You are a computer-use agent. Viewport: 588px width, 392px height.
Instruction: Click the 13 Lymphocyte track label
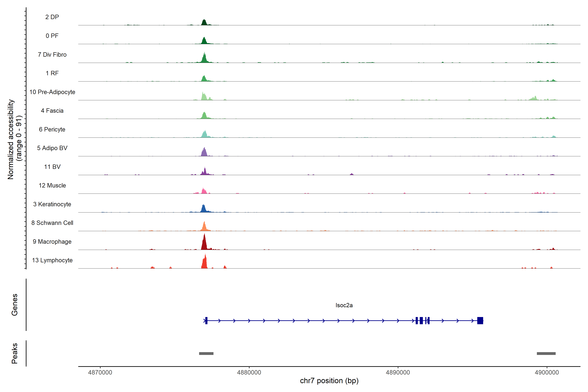pyautogui.click(x=52, y=260)
